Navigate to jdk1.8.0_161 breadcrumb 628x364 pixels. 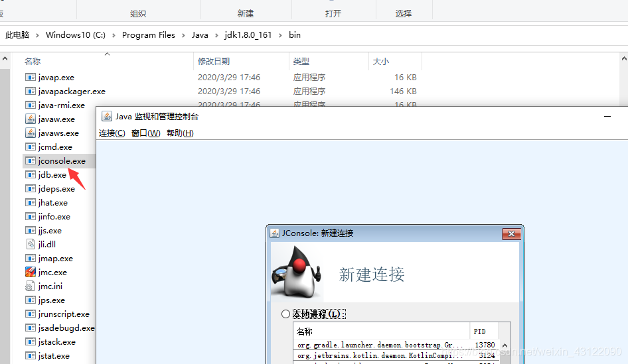click(x=248, y=35)
